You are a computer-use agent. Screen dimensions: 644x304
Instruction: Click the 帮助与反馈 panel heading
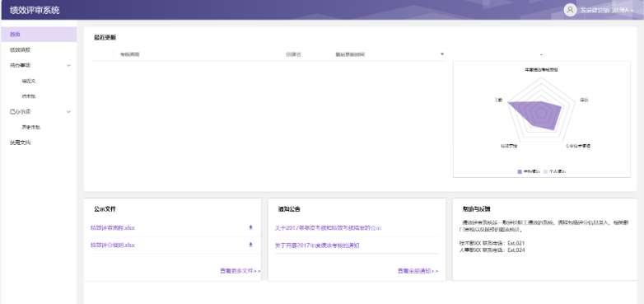477,209
